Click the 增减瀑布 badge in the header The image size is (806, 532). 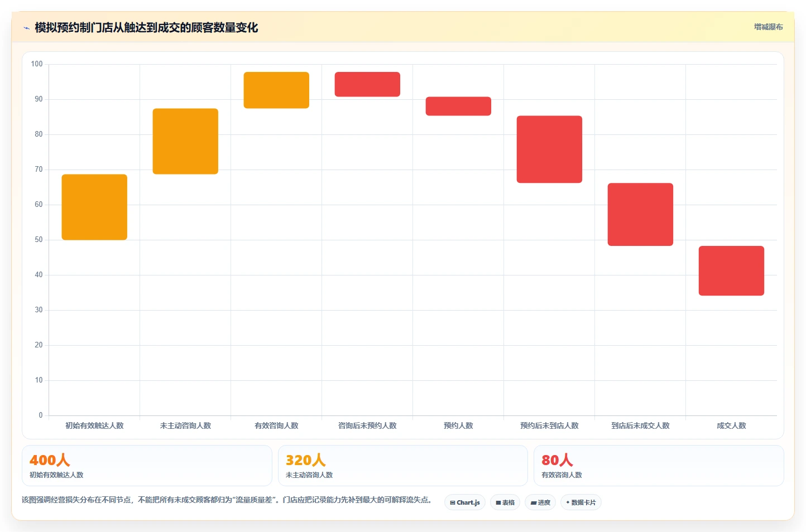768,27
